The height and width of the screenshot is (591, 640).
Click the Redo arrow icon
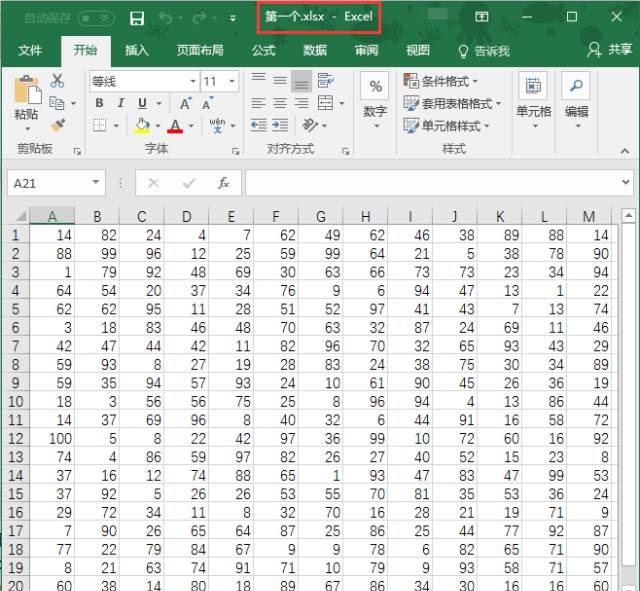coord(200,18)
